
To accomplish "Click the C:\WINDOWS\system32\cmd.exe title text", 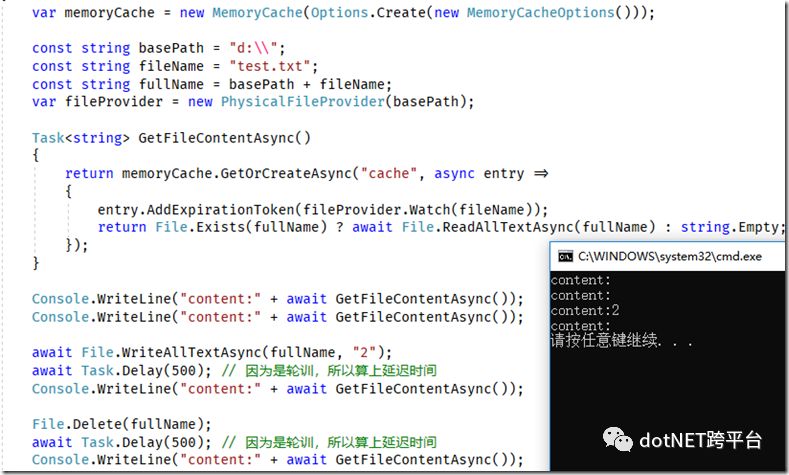I will click(670, 257).
